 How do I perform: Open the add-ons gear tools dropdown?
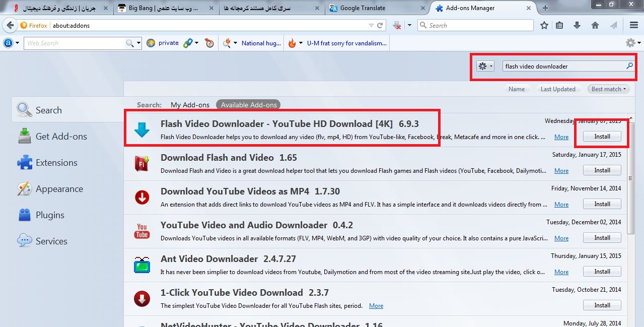[485, 66]
